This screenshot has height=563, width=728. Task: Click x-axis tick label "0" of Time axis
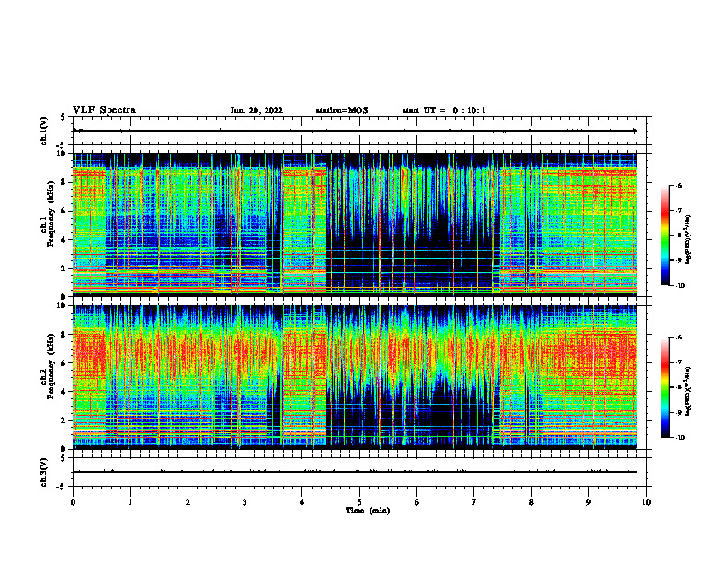[73, 502]
